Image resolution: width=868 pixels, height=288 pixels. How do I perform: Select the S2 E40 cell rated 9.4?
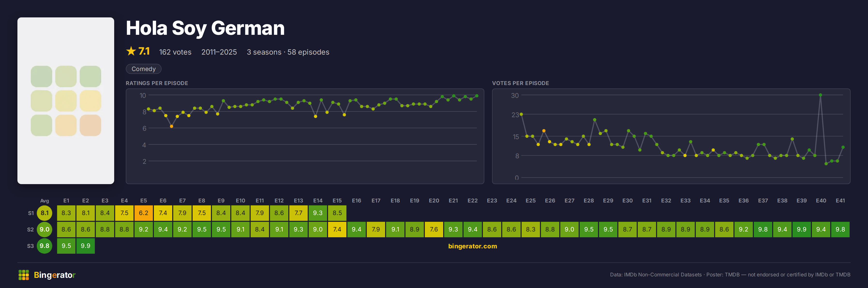point(821,230)
